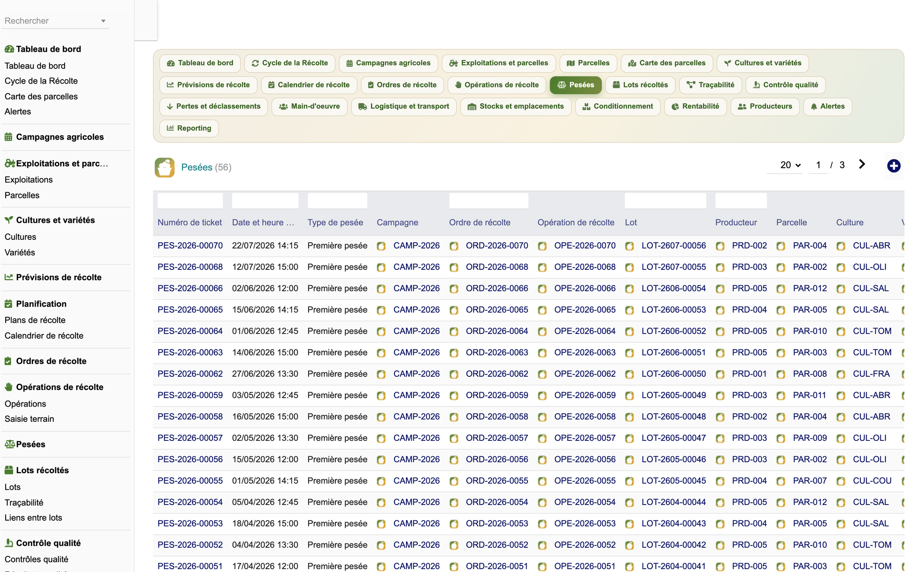Switch to the Lots récoltés tab
The height and width of the screenshot is (572, 924).
click(x=640, y=85)
